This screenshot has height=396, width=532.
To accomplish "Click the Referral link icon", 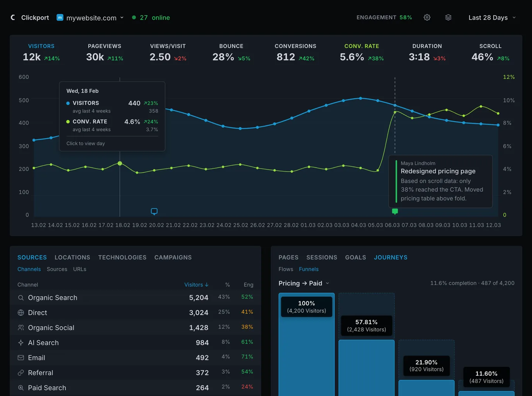I will click(21, 373).
